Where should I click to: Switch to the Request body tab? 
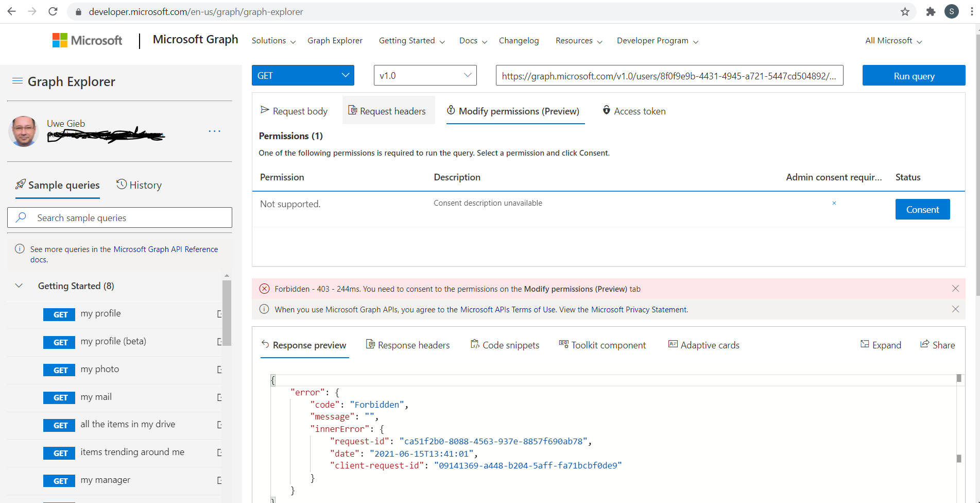(x=294, y=111)
